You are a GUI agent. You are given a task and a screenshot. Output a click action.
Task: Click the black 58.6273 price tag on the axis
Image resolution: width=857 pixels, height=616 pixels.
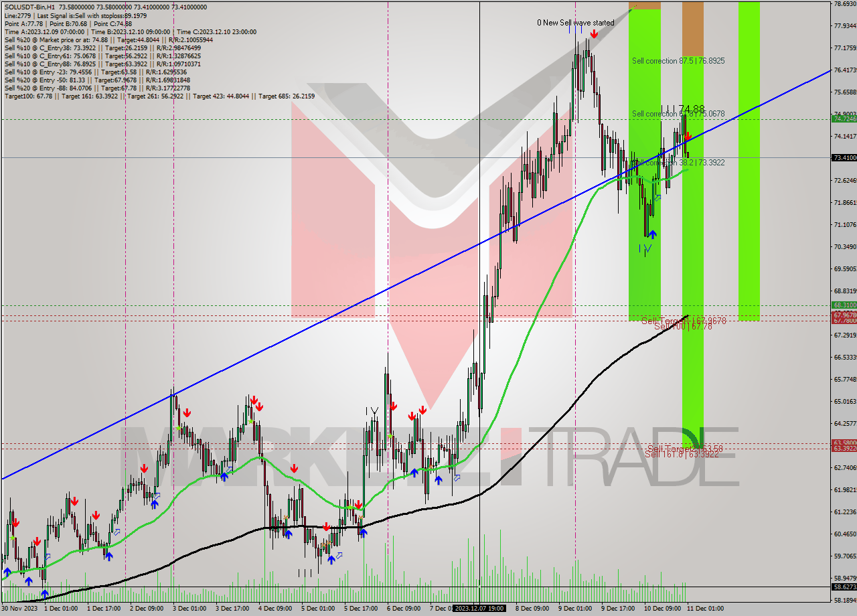[844, 587]
